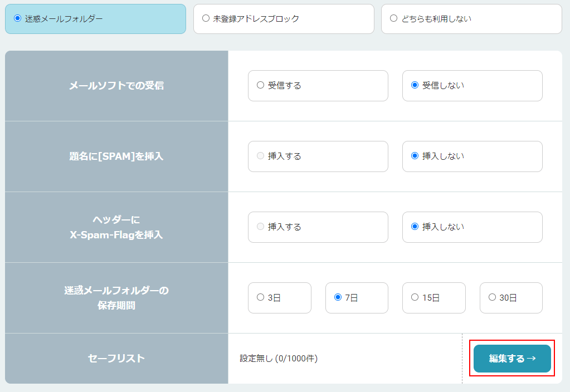The width and height of the screenshot is (570, 392).
Task: Click the 迷惑メールフォルダーの保存期間 row label
Action: (x=116, y=298)
